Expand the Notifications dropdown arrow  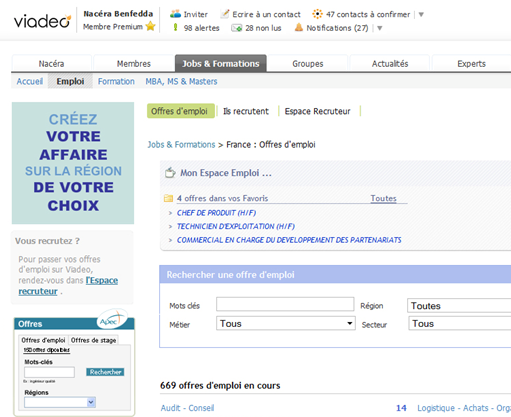(x=379, y=28)
